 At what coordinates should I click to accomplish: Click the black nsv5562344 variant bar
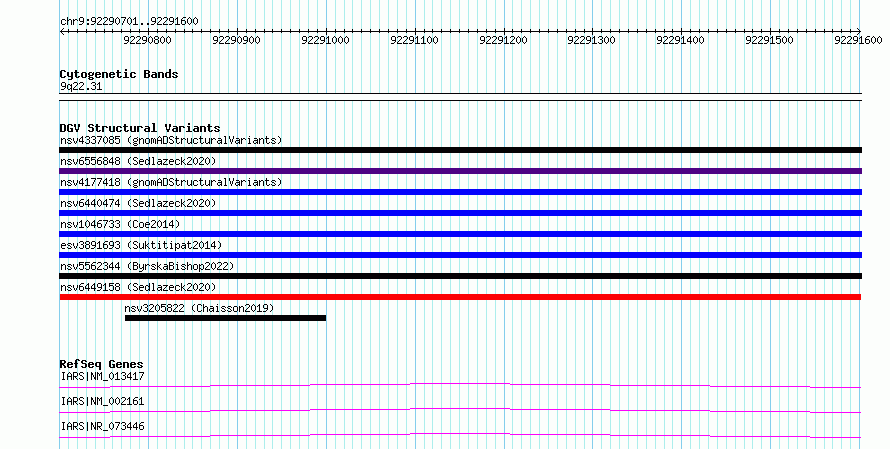[x=460, y=276]
